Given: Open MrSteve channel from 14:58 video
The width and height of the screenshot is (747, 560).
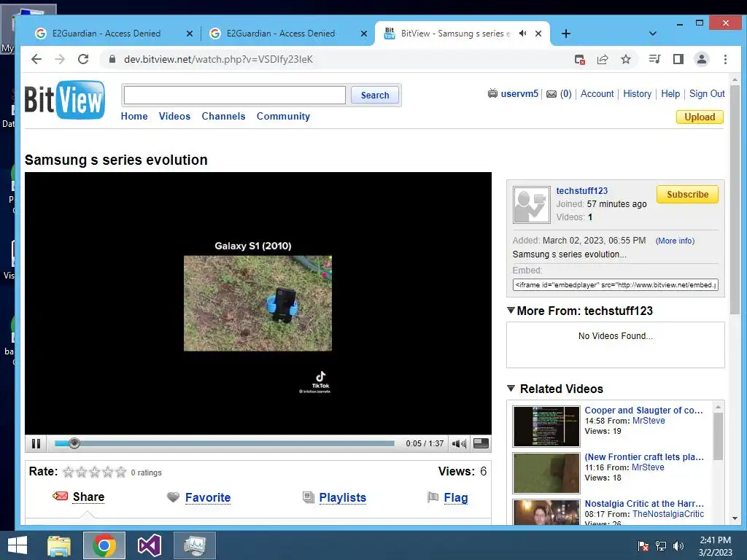Looking at the screenshot, I should 648,421.
